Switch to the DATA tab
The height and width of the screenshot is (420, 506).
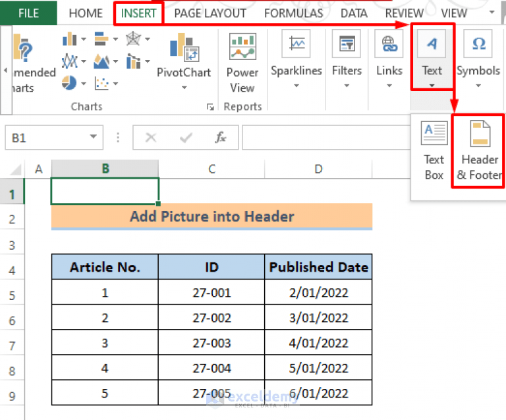click(x=354, y=13)
